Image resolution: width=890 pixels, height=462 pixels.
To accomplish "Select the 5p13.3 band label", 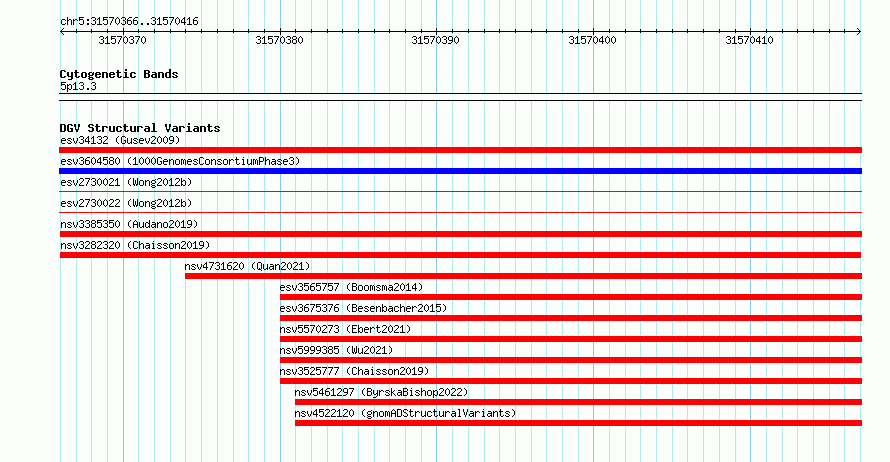I will [x=78, y=86].
